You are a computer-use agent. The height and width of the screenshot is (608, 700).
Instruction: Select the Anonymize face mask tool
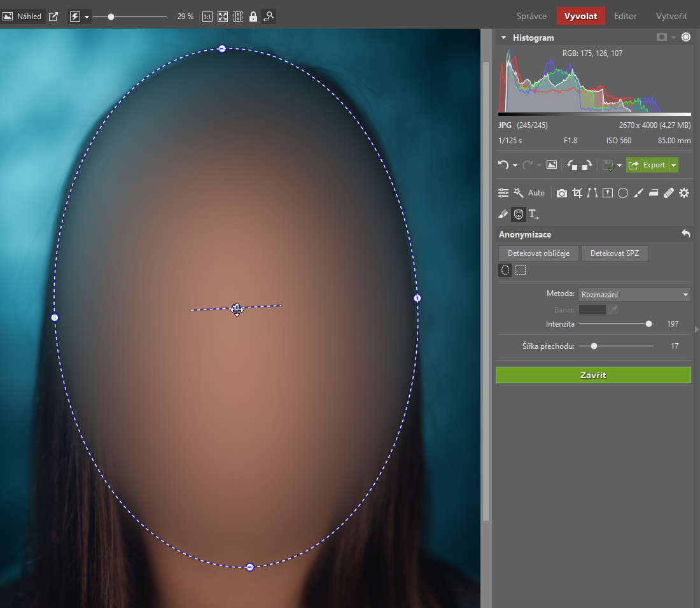[518, 215]
